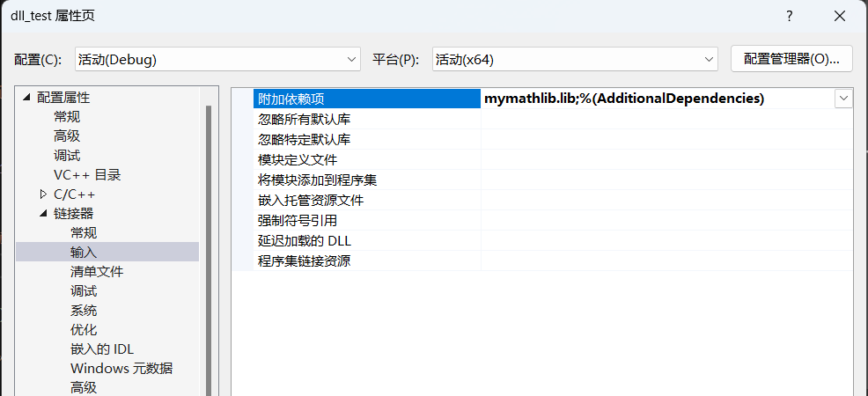
Task: Click the 程序集链接资源 property row
Action: 553,260
